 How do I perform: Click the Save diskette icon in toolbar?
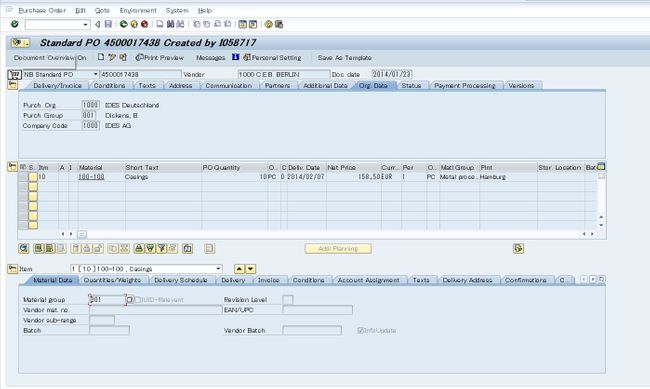(108, 24)
